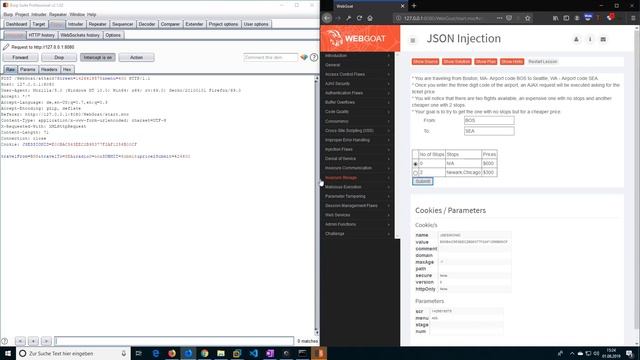Click the From airport code field

pos(489,120)
